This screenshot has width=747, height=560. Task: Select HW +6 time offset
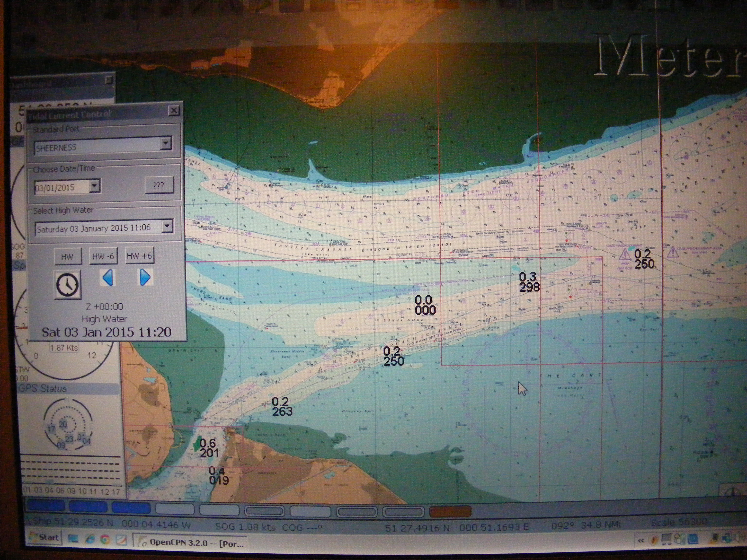point(140,256)
